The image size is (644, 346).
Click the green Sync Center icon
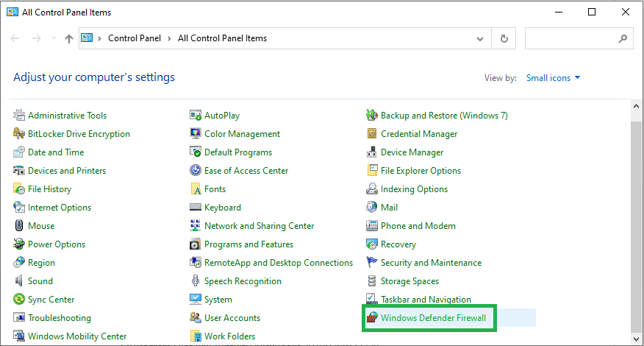[x=19, y=299]
